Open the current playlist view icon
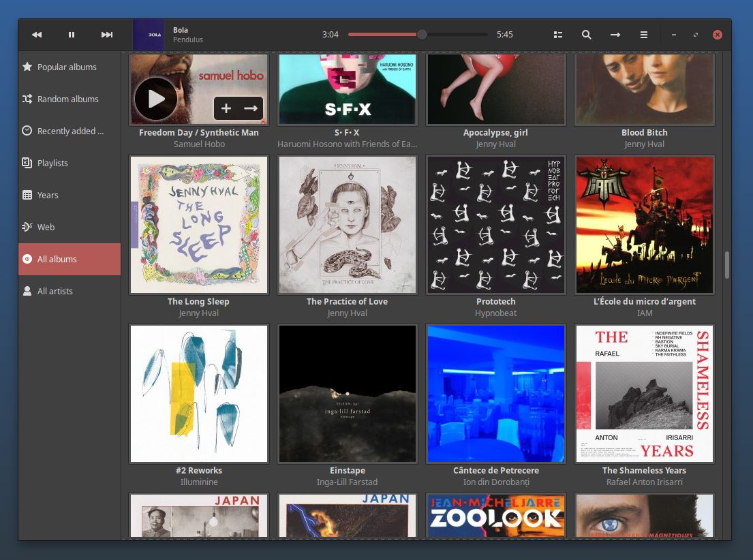The image size is (753, 560). (x=558, y=35)
